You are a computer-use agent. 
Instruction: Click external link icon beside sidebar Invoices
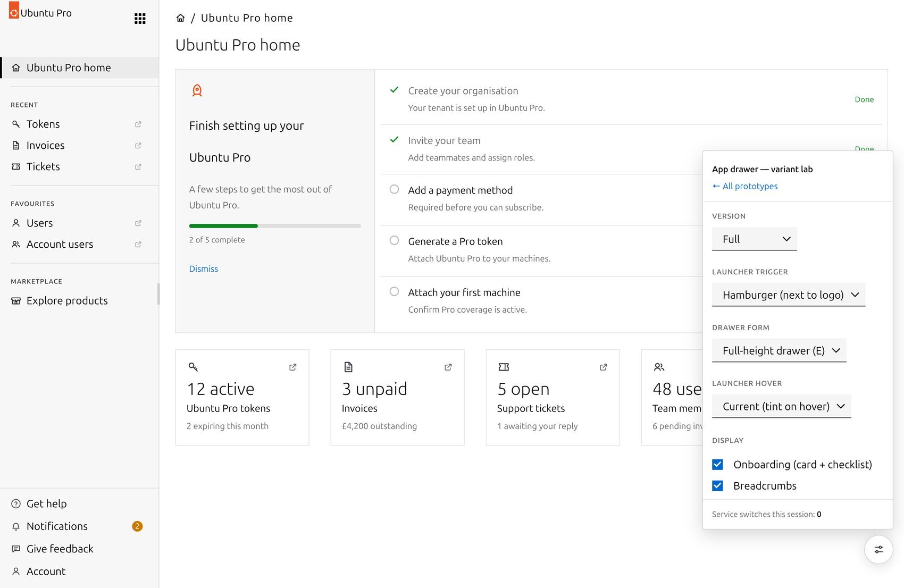click(138, 145)
